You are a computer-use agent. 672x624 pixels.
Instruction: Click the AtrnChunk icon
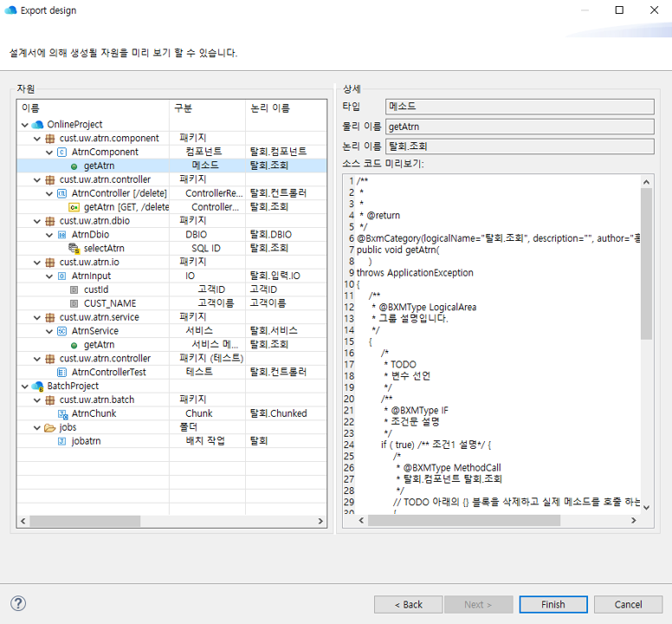tap(61, 413)
